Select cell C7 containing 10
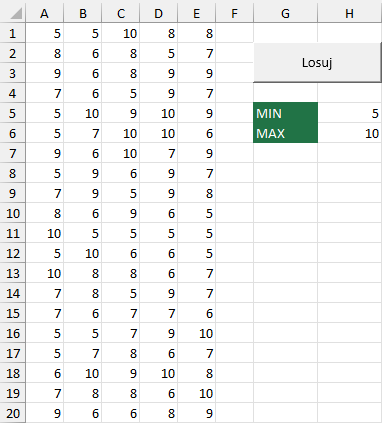This screenshot has height=423, width=382. coord(121,153)
